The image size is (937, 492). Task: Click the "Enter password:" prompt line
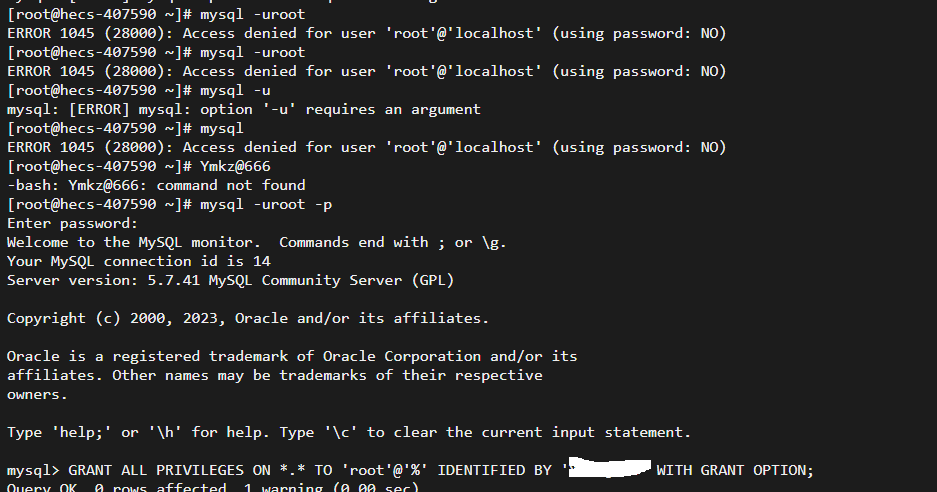pos(72,224)
